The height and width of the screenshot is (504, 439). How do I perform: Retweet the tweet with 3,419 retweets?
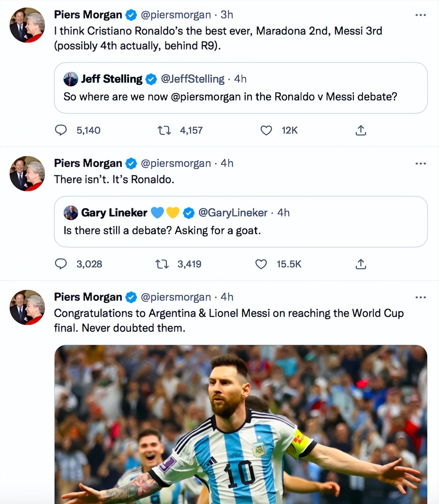(162, 264)
